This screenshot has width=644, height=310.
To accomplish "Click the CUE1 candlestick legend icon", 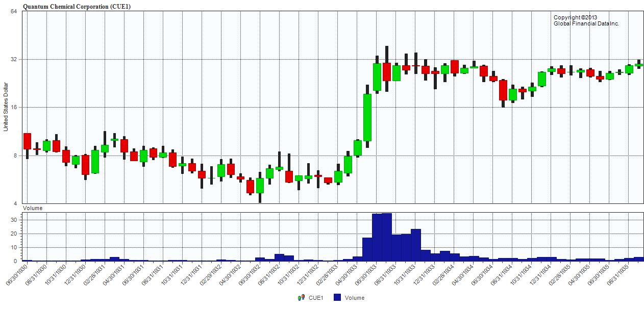I will [301, 298].
